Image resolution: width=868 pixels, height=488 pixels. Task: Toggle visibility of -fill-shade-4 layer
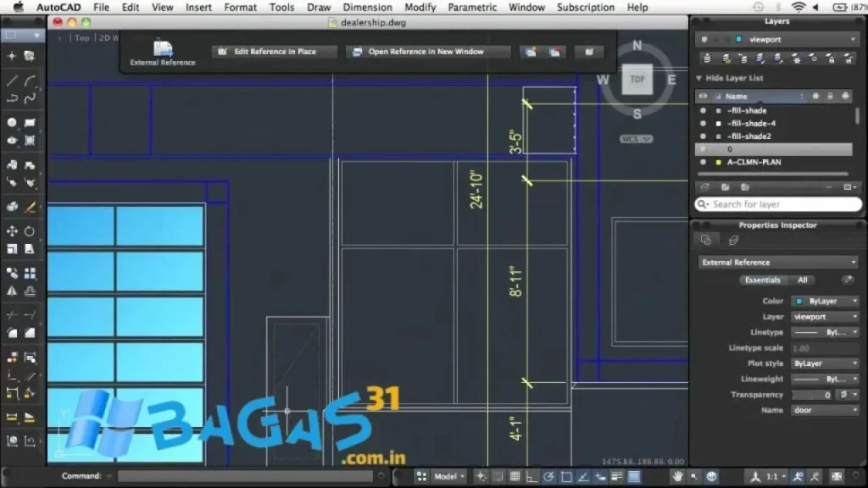(703, 124)
